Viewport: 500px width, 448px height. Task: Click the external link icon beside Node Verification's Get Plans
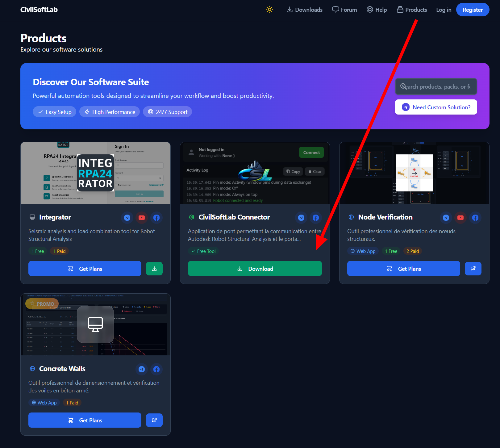click(473, 268)
